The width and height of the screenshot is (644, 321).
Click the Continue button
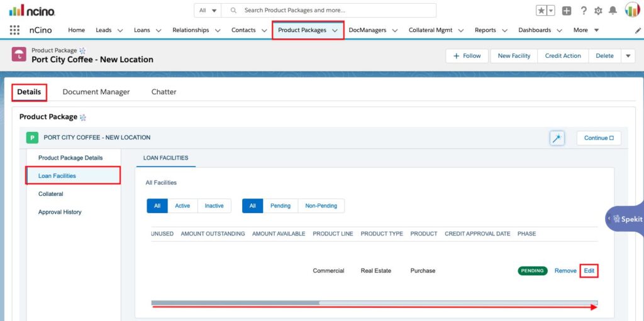tap(599, 138)
